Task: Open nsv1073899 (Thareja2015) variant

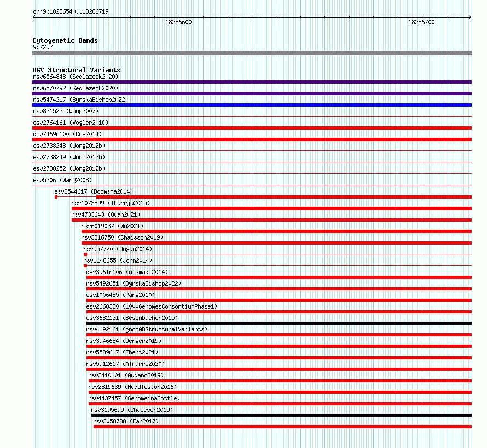Action: [x=111, y=203]
